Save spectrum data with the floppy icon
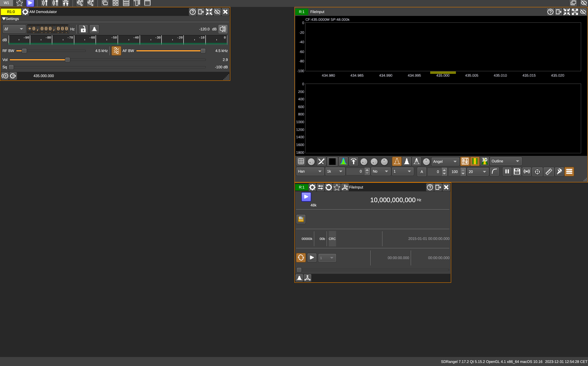 517,172
